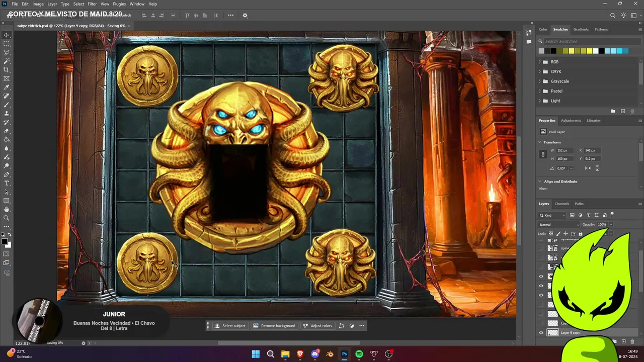Select the Polygonal Lasso tool
644x362 pixels.
point(7,52)
